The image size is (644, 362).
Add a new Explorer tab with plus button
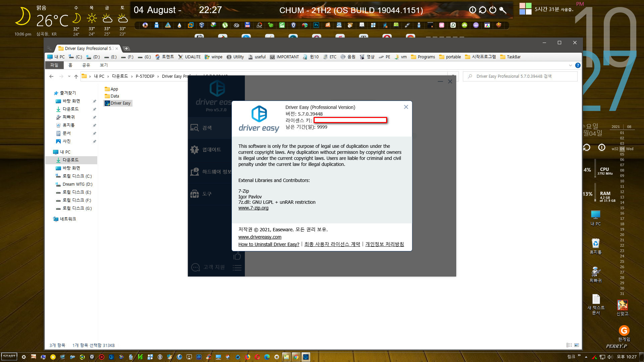point(126,49)
